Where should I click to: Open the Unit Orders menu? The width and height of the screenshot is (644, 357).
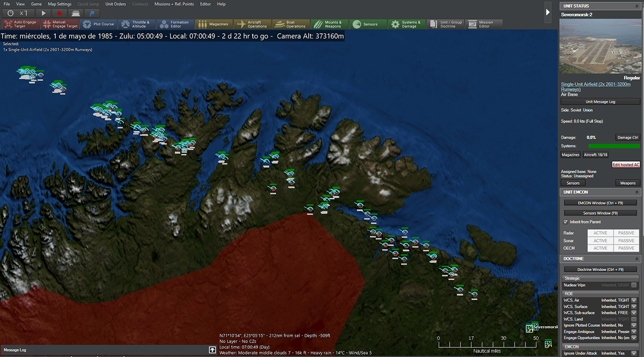[x=116, y=4]
